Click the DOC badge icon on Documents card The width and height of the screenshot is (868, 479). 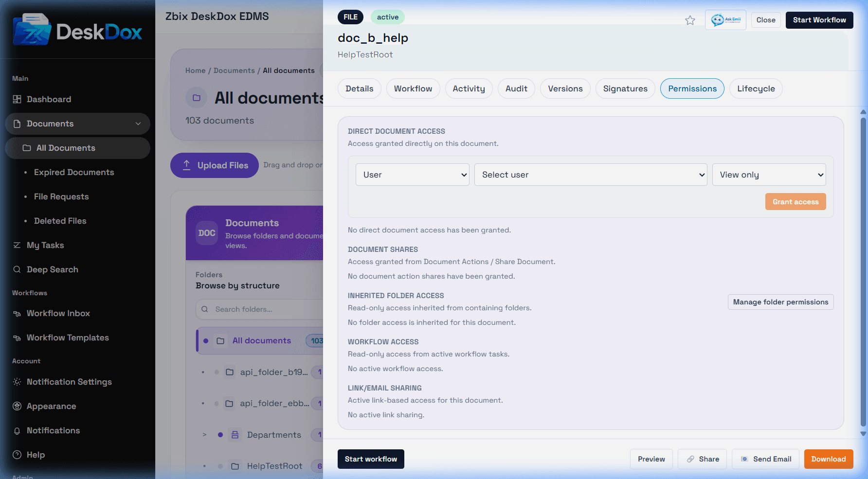click(207, 233)
